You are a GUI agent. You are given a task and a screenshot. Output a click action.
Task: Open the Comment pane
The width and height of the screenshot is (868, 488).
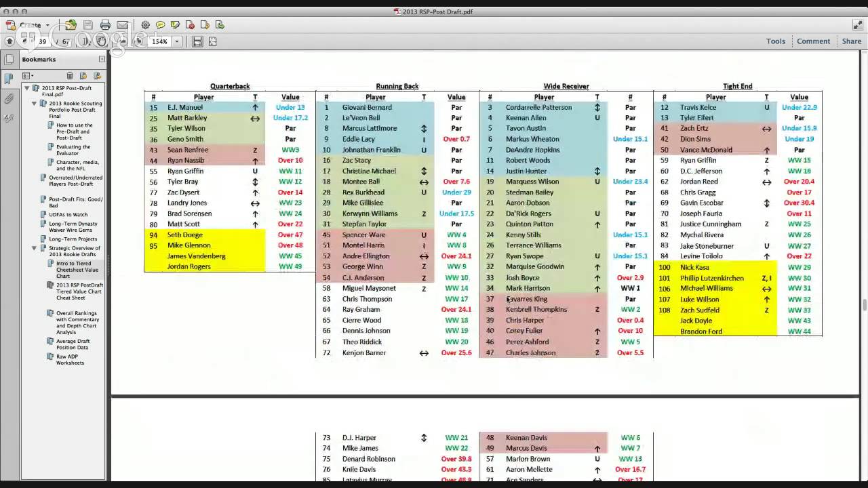(x=813, y=41)
